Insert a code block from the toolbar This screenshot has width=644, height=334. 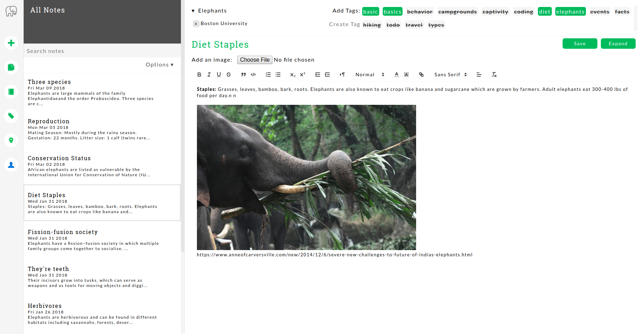tap(253, 75)
